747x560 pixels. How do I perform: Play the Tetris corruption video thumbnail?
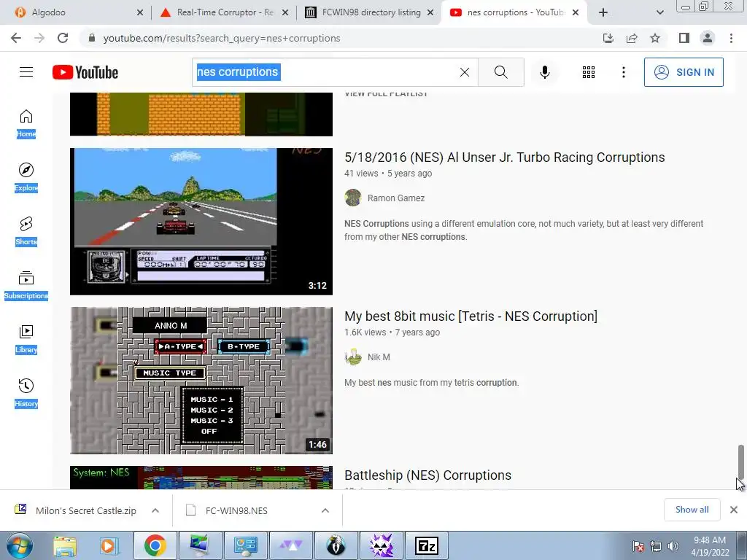(x=201, y=381)
